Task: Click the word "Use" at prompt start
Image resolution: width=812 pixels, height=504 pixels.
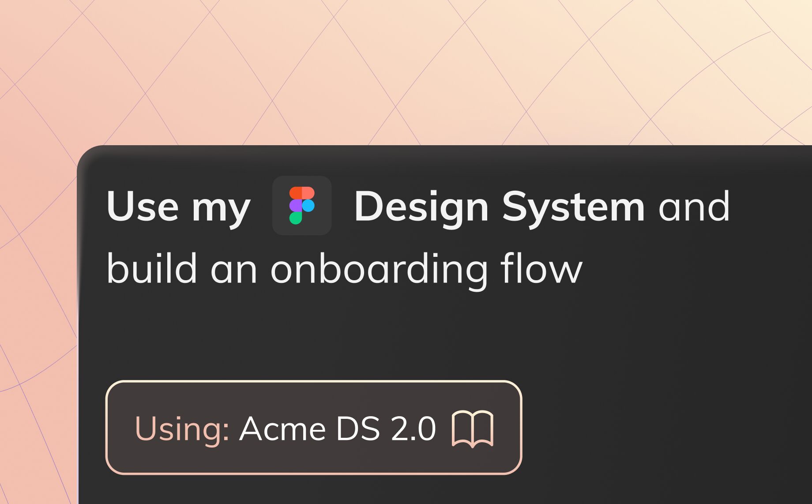Action: 143,207
